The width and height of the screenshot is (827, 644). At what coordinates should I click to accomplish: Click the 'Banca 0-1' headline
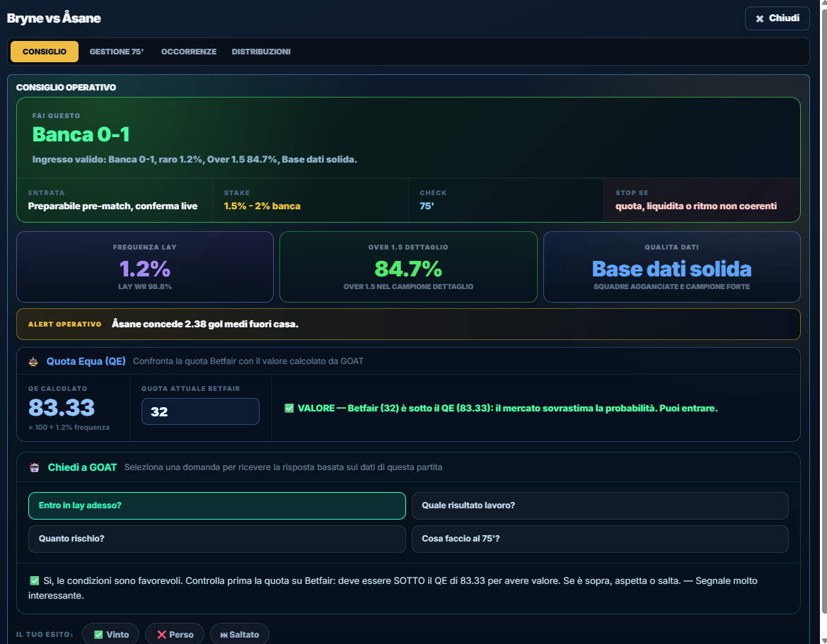pyautogui.click(x=81, y=134)
